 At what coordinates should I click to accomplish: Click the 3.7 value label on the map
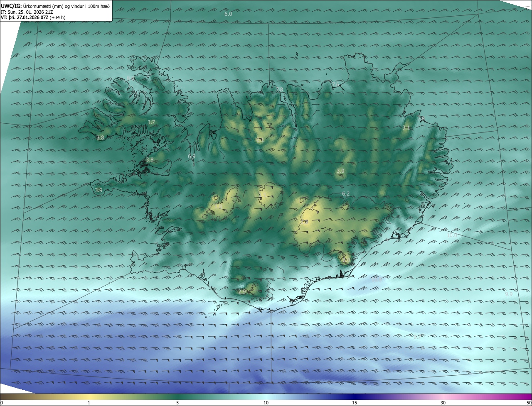151,122
